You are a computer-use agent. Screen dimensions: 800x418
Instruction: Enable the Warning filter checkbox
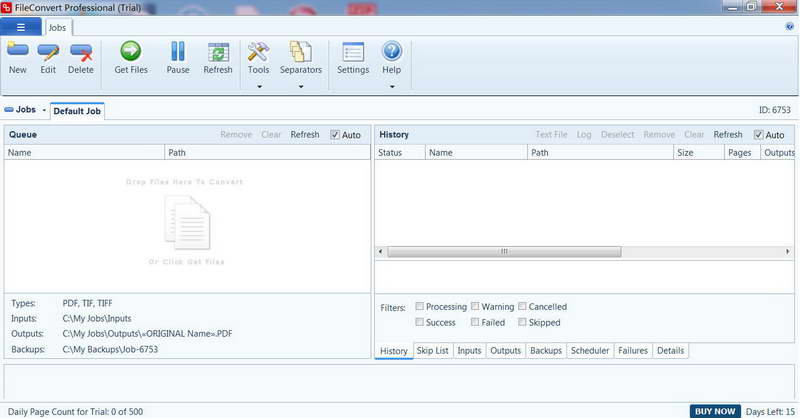click(x=475, y=306)
